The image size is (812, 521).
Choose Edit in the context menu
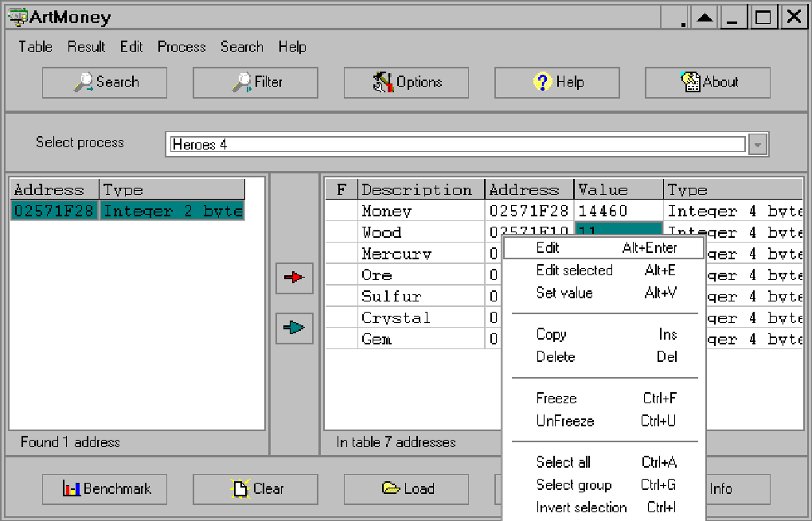click(603, 248)
